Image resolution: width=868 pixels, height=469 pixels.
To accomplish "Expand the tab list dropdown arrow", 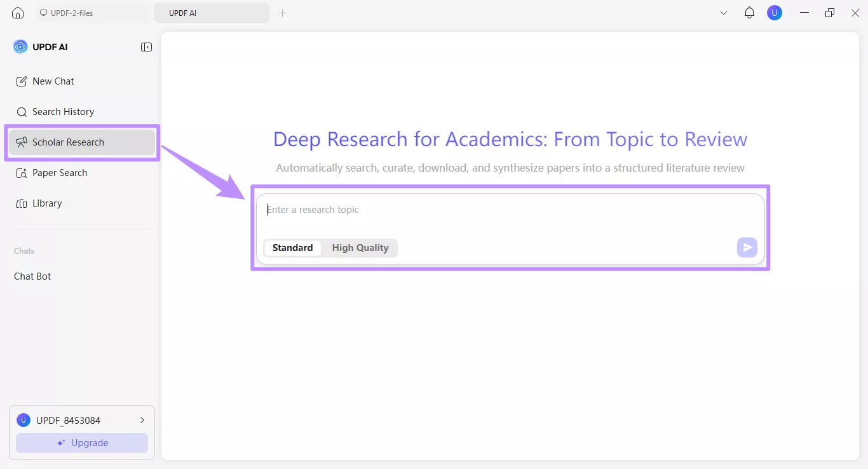I will [x=724, y=13].
